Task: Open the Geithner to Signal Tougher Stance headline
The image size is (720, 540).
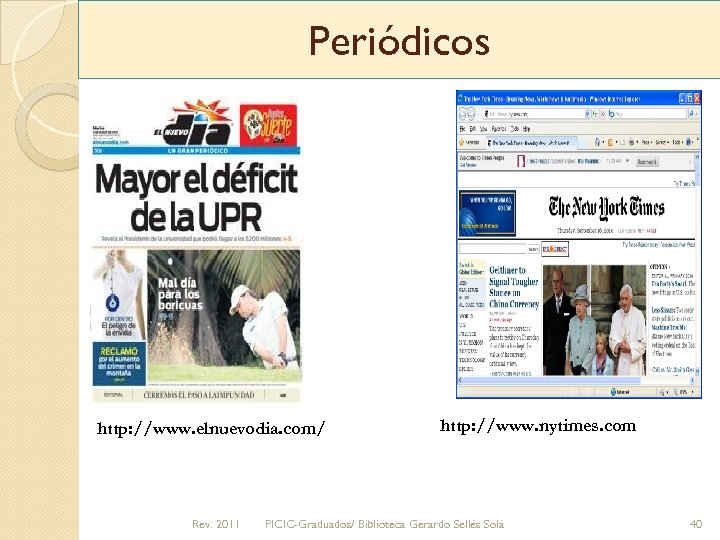Action: coord(514,287)
